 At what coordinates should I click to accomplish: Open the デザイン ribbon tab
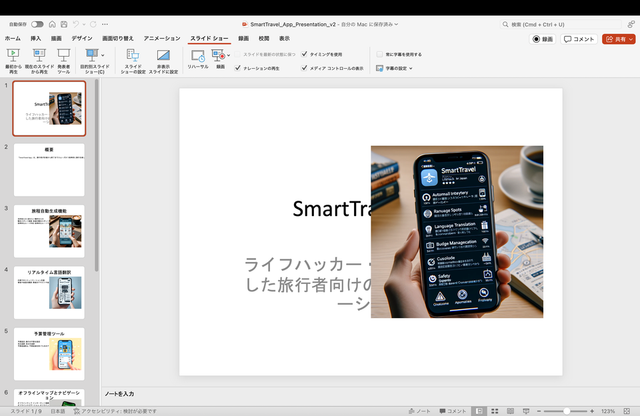82,38
